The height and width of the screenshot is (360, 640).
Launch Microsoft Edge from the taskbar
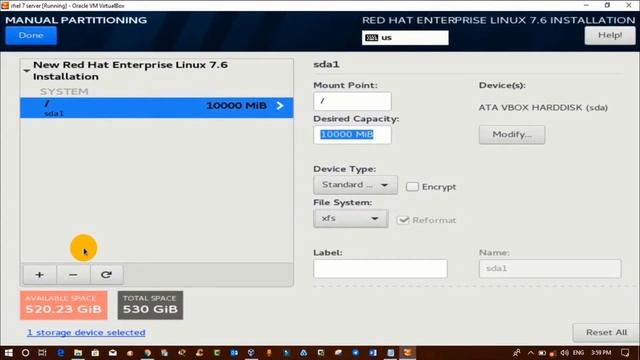pos(60,353)
